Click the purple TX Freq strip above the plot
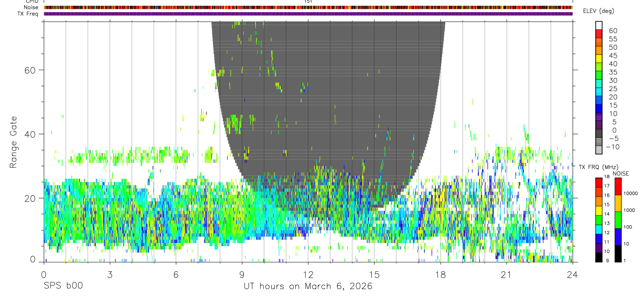 [308, 14]
